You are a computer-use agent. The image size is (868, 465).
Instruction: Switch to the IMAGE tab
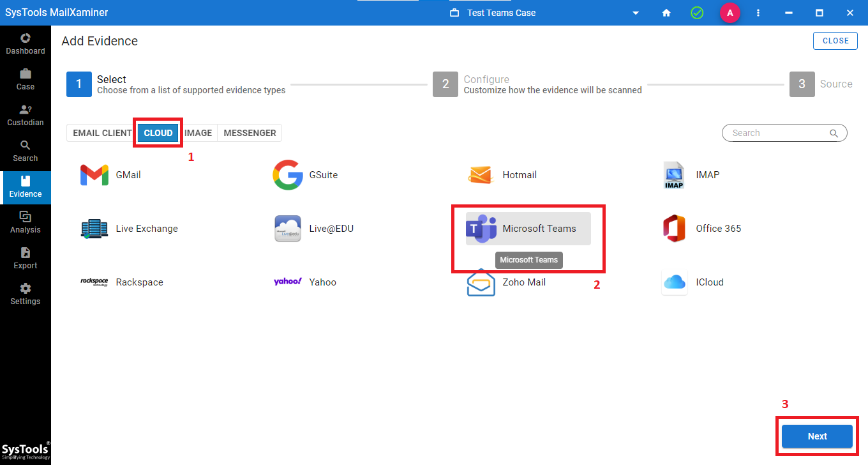(x=198, y=133)
